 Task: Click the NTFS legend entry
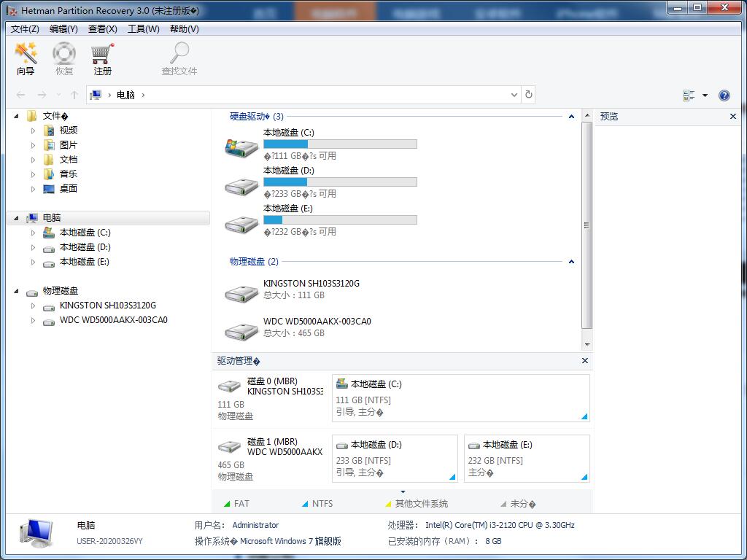click(x=317, y=504)
